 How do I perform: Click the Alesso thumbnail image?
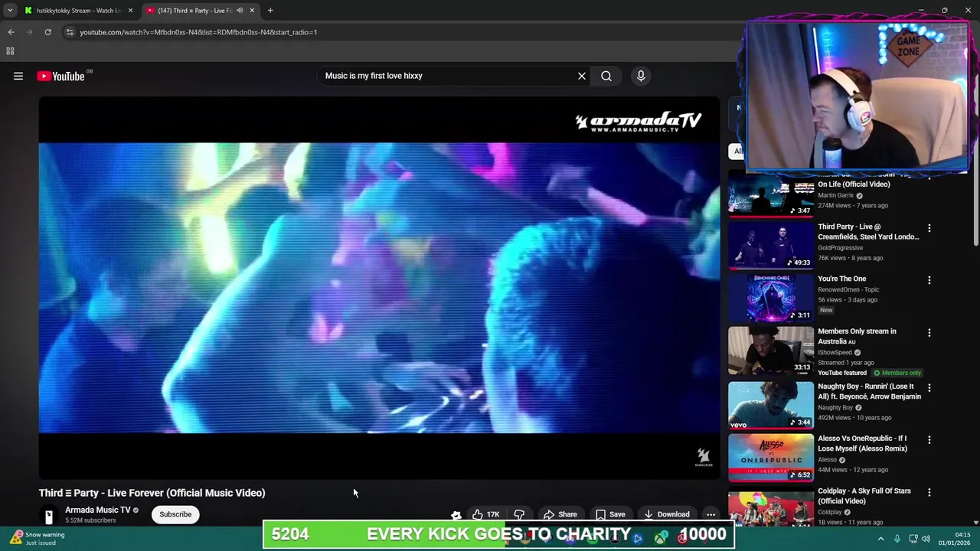coord(771,458)
